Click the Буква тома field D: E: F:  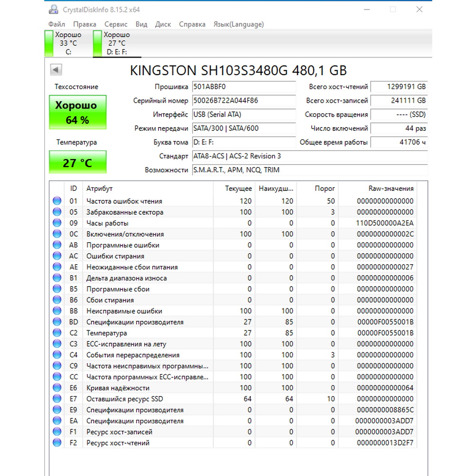[x=244, y=142]
